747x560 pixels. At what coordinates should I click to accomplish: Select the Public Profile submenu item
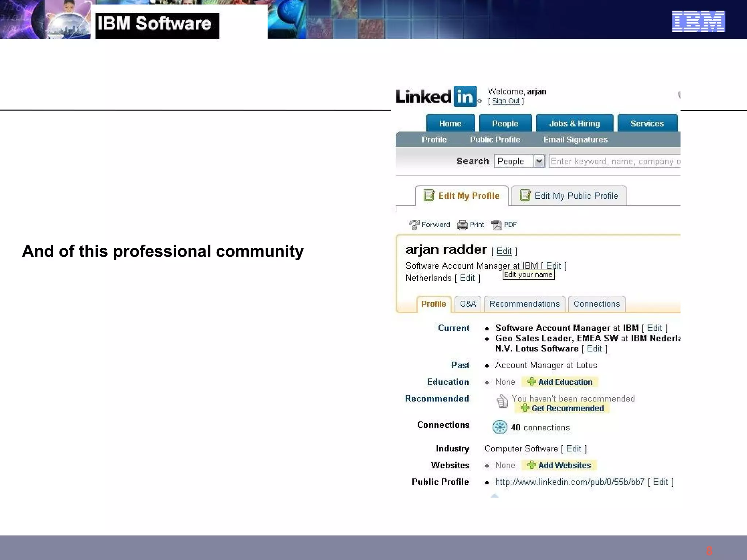point(495,140)
